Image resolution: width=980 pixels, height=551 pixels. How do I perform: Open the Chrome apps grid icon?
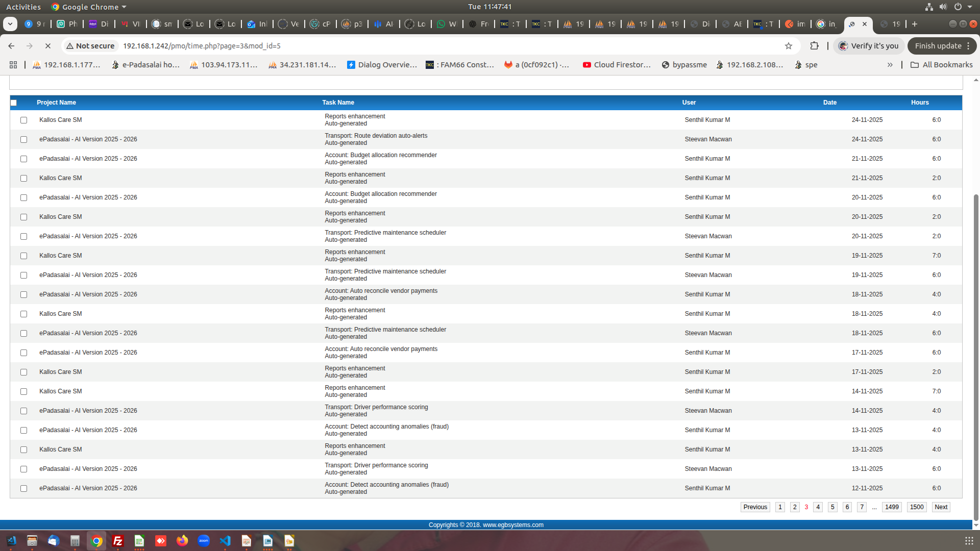13,65
